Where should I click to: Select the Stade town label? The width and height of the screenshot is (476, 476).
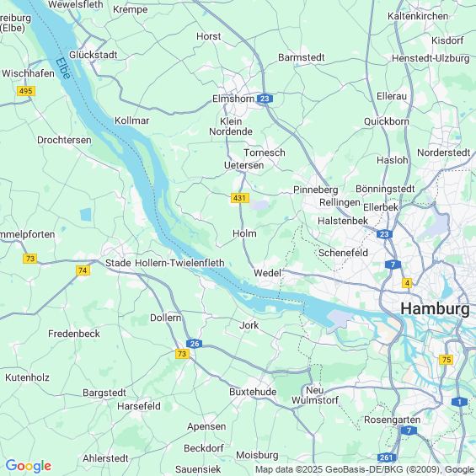118,263
